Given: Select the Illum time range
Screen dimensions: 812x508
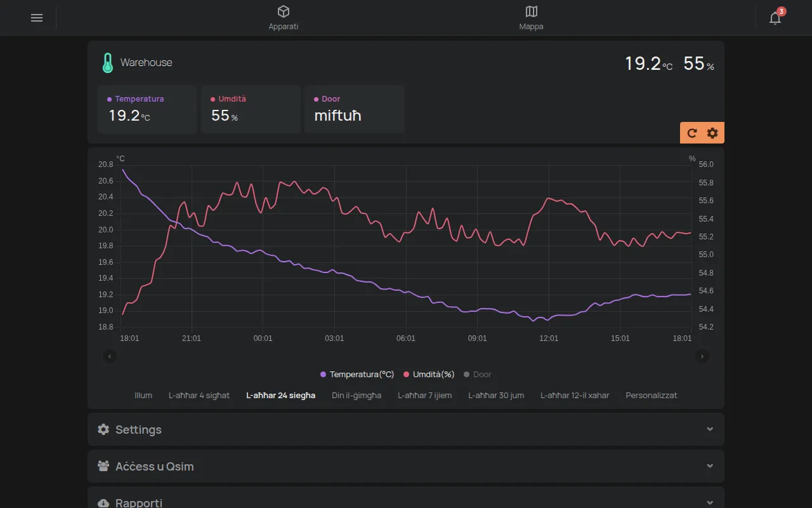Looking at the screenshot, I should (143, 395).
